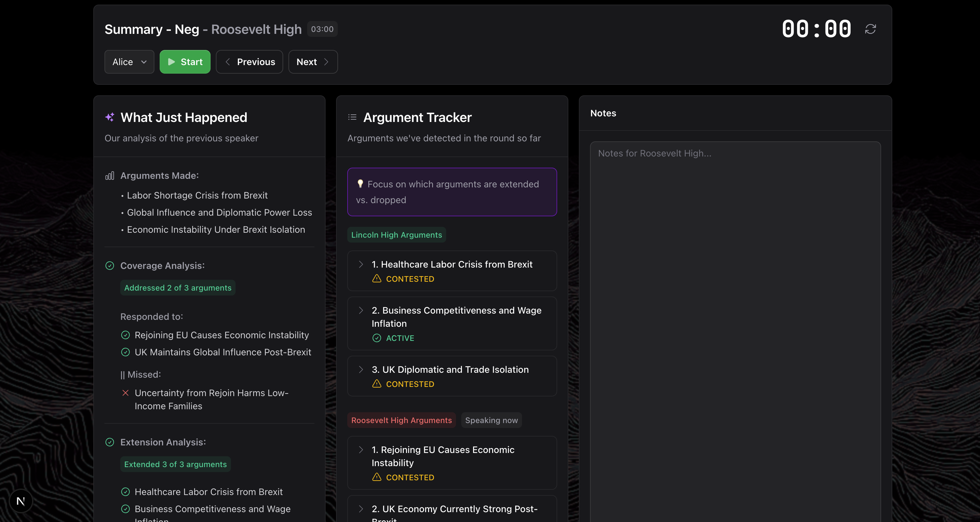Click the lightbulb icon in focus tip
Viewport: 980px width, 522px height.
pyautogui.click(x=360, y=184)
